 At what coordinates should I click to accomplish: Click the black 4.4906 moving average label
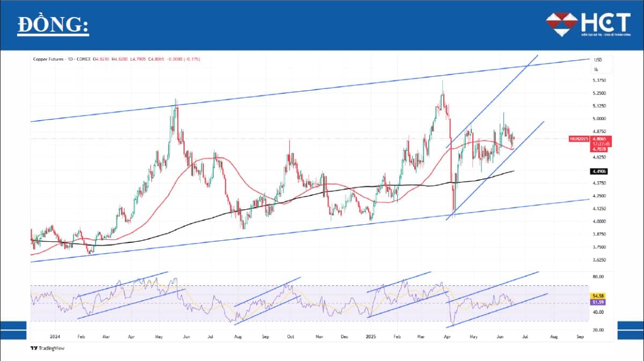point(598,171)
